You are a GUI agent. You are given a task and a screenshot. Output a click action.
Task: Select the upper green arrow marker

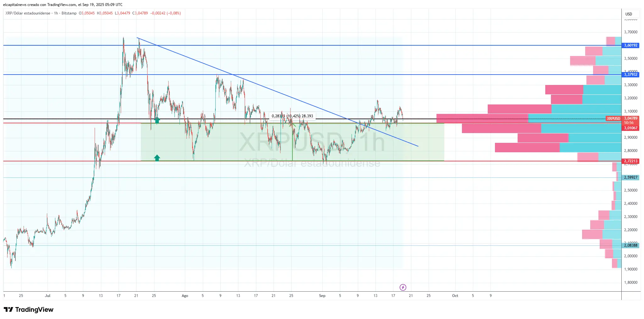[x=157, y=120]
